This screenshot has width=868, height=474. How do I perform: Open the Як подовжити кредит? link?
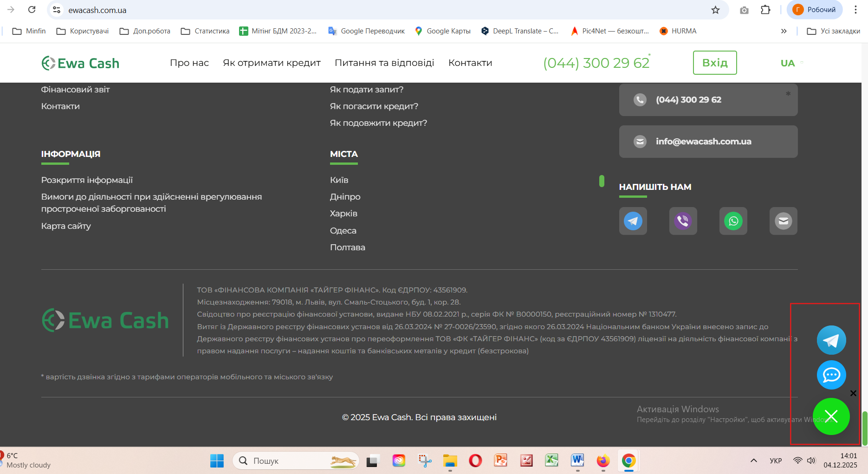pyautogui.click(x=378, y=123)
